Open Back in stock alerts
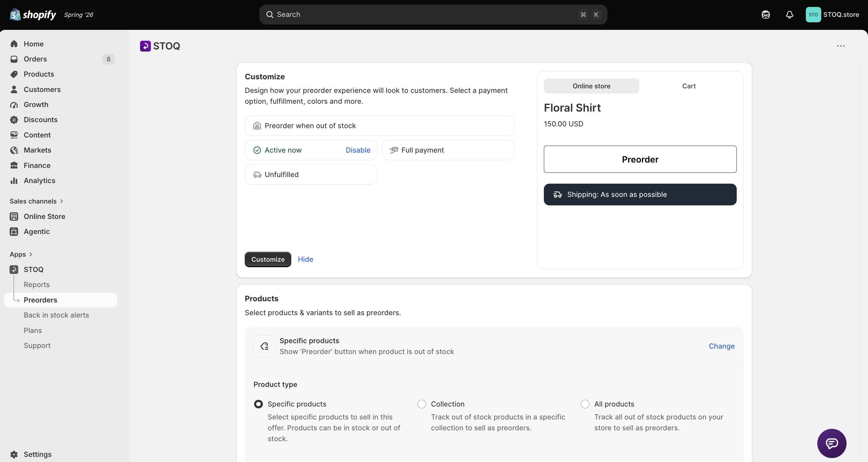This screenshot has width=868, height=462. point(56,315)
